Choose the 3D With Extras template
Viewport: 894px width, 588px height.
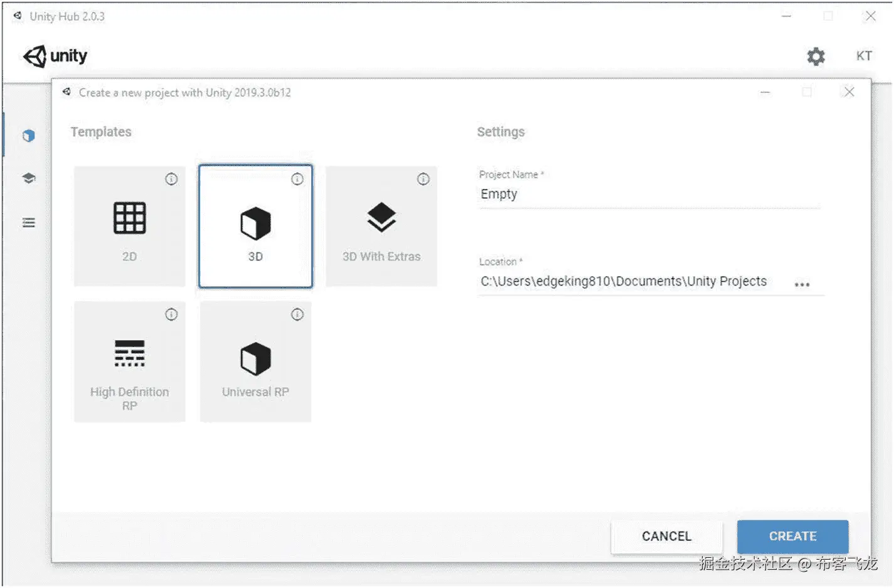[381, 227]
